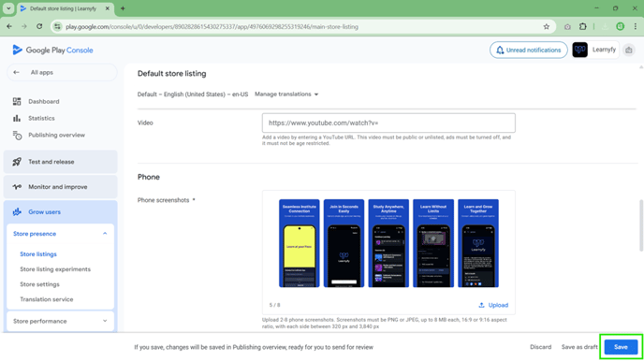Click the Learnyfy app icon in header

point(580,51)
